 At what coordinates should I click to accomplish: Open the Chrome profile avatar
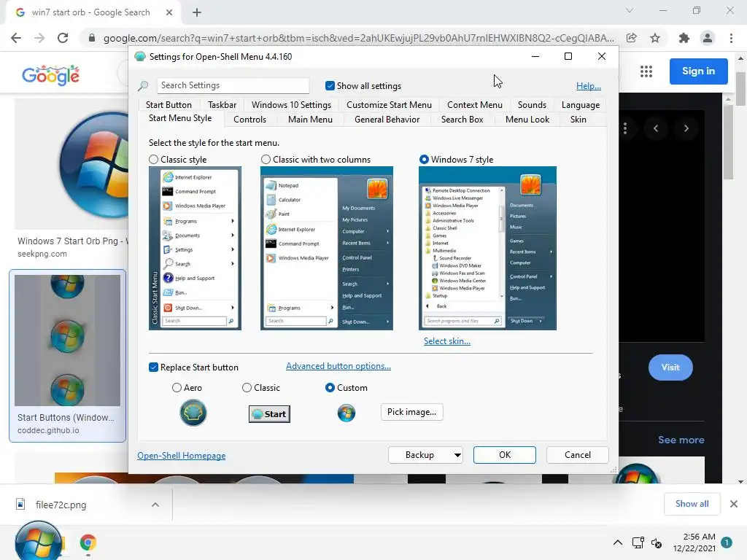point(708,38)
